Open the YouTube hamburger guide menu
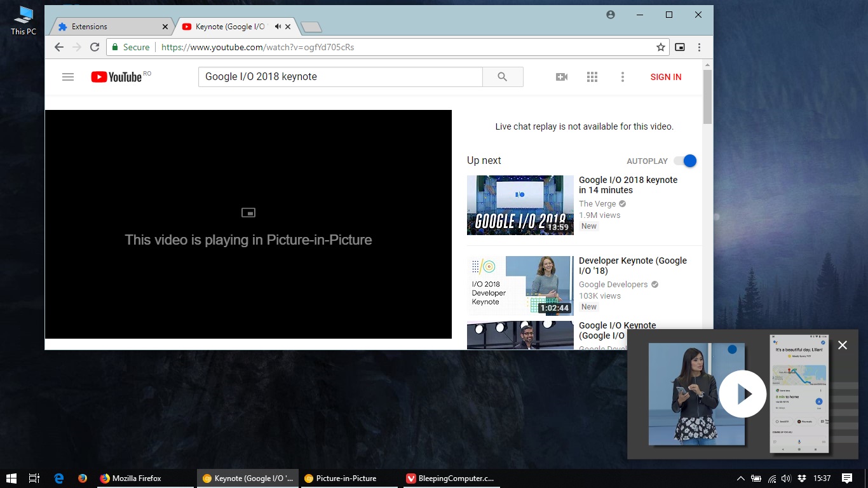 point(68,77)
